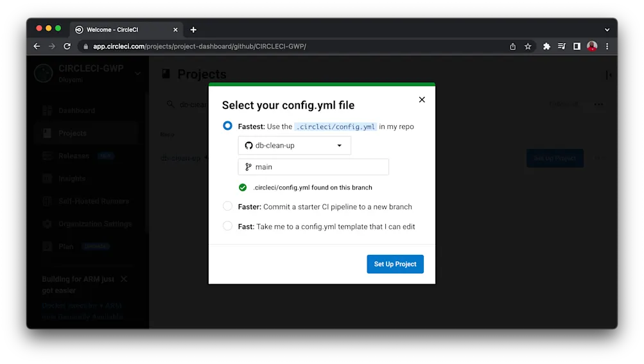Viewport: 644px width, 364px height.
Task: Open the db-clean-up repository dropdown
Action: 295,146
